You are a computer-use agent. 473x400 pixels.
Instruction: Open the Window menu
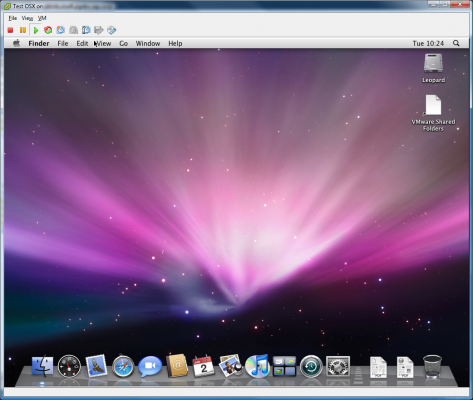pos(148,43)
